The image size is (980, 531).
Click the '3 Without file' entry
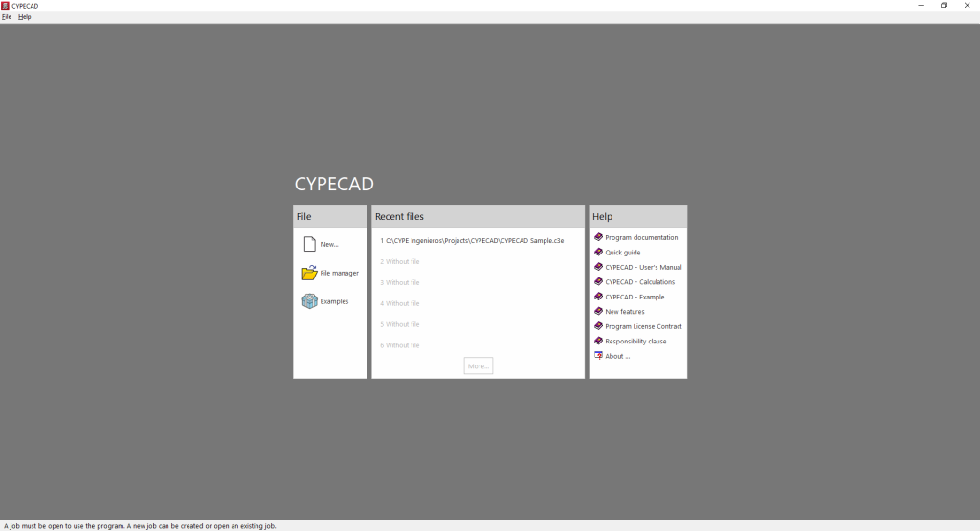pos(400,282)
